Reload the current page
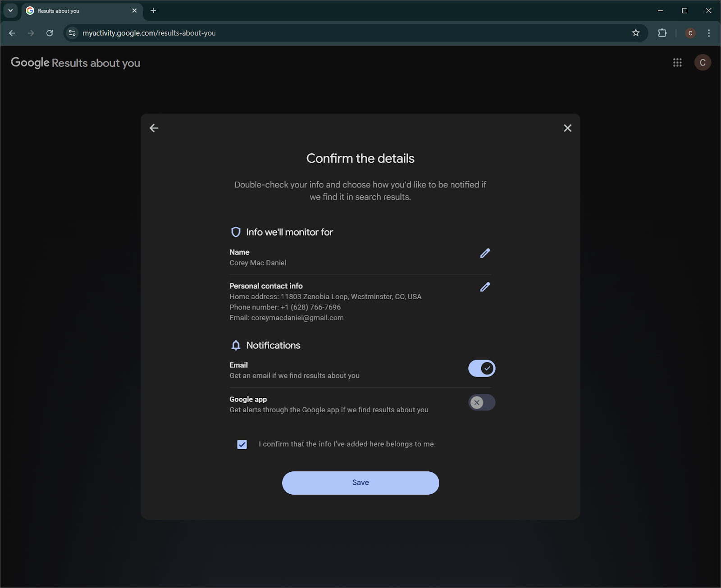This screenshot has width=721, height=588. click(x=50, y=33)
